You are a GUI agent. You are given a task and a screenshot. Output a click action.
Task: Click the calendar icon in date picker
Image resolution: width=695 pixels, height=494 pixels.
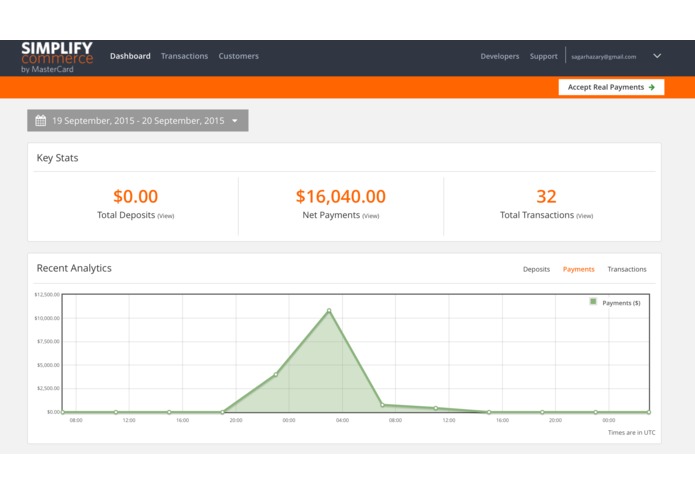(x=40, y=121)
